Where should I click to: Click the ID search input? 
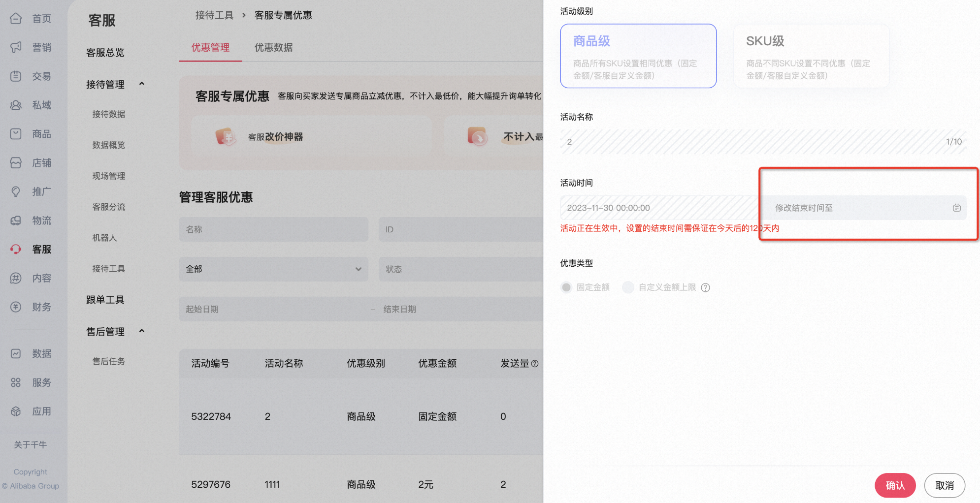[x=461, y=229]
